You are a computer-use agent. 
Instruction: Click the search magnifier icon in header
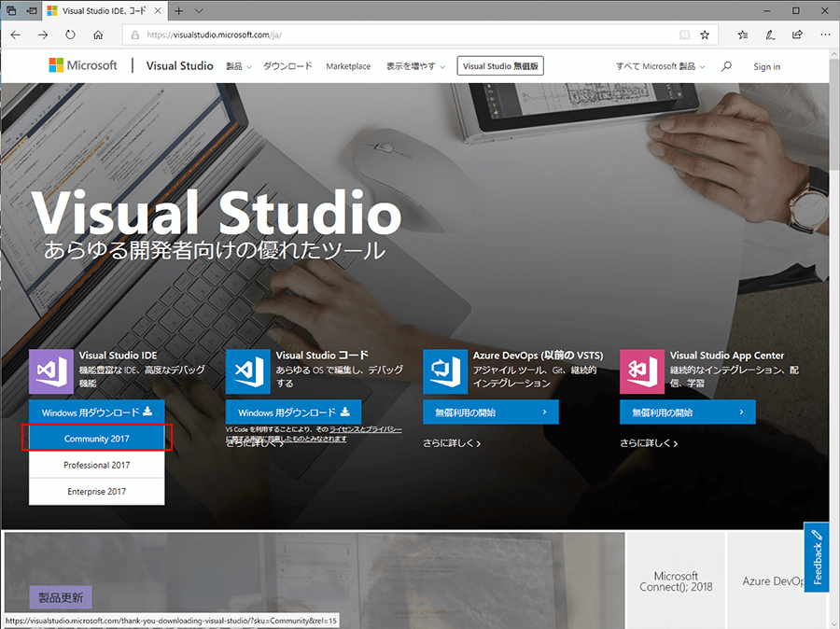point(727,66)
